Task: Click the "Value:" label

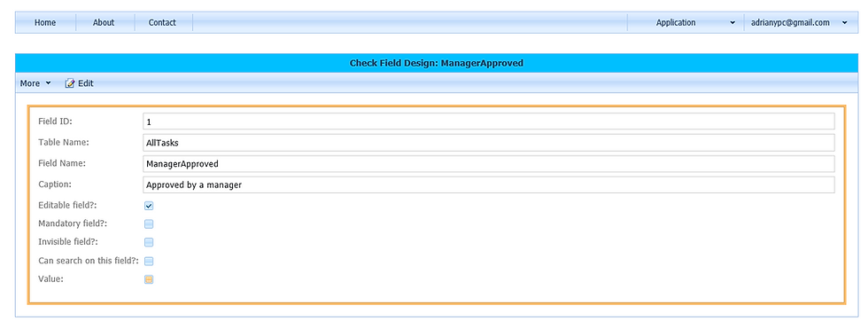Action: coord(51,278)
